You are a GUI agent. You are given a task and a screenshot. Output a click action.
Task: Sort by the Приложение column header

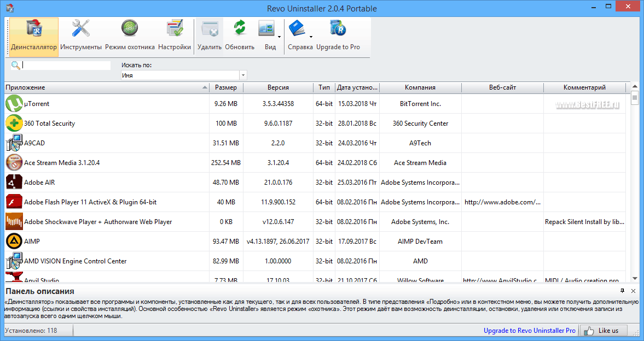[x=107, y=87]
